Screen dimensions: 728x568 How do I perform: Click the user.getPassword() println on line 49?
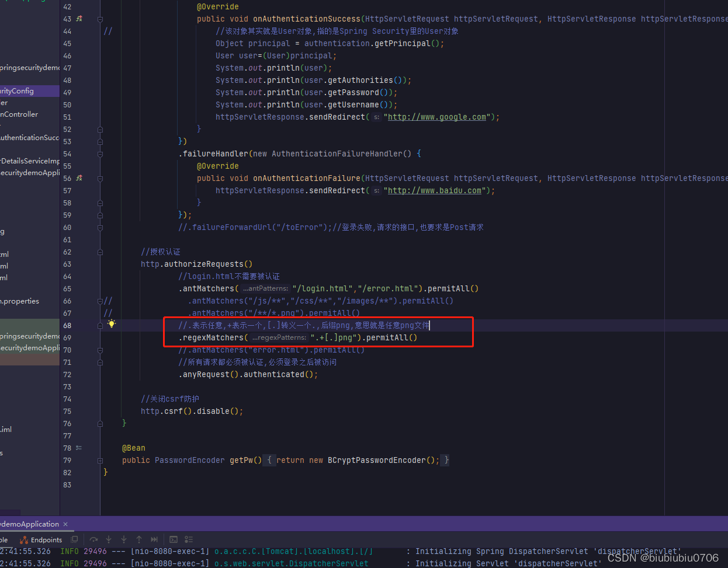306,92
